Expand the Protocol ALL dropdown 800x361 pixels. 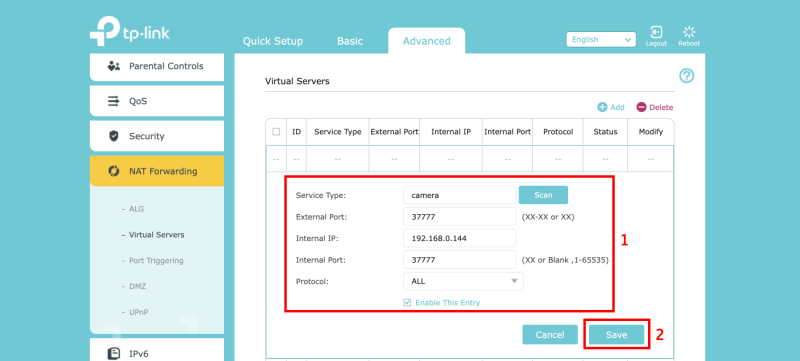pos(463,281)
